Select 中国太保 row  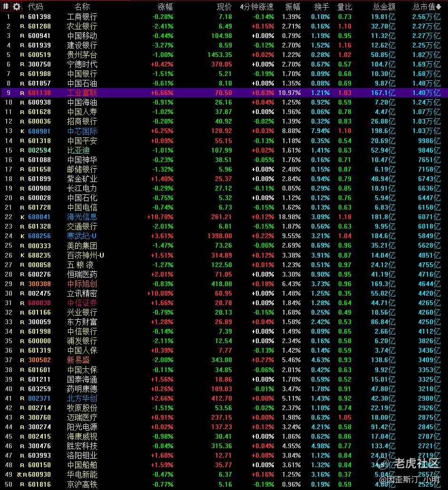click(224, 370)
